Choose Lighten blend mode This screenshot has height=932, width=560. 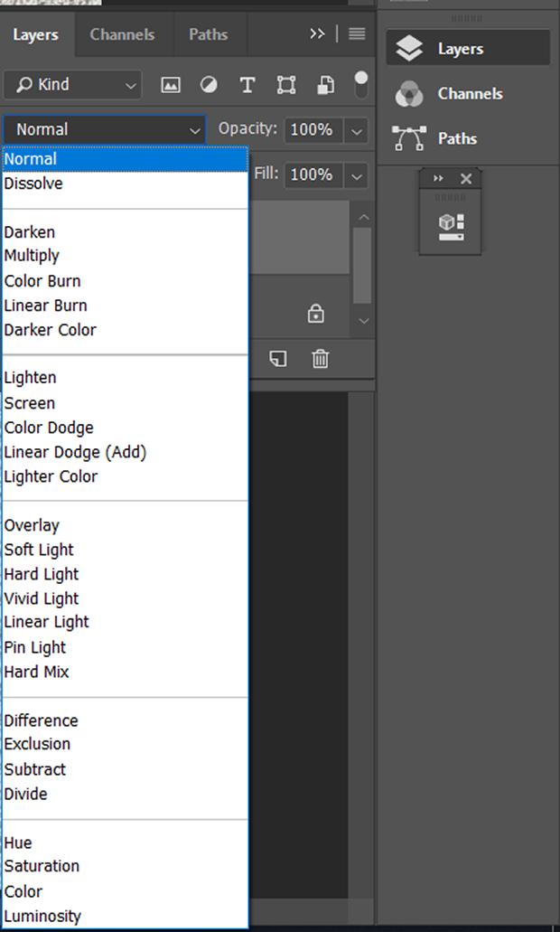coord(126,378)
